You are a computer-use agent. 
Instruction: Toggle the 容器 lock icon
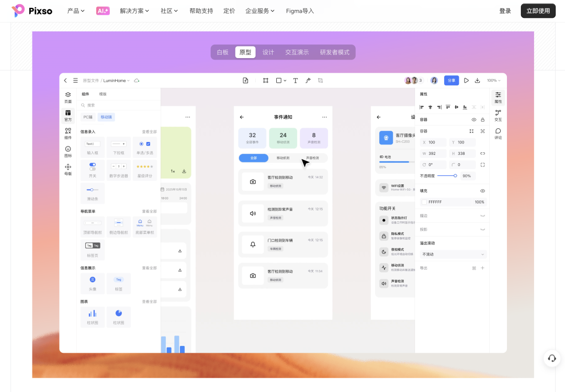coord(482,120)
